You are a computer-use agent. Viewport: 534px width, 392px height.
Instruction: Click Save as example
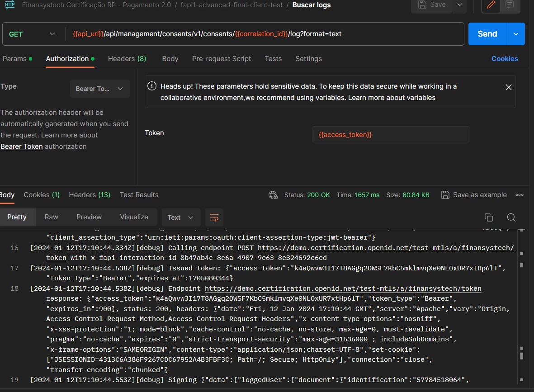pyautogui.click(x=474, y=195)
